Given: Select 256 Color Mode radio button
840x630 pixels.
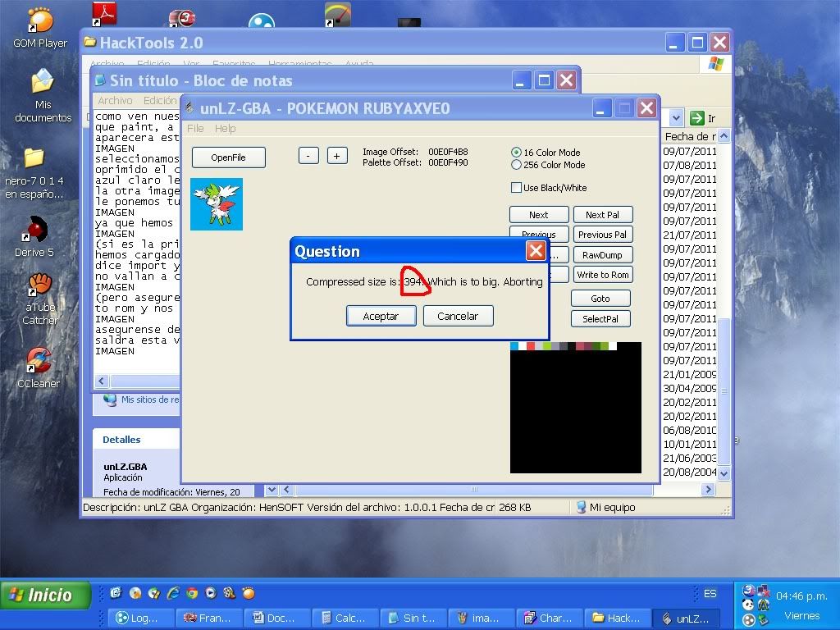Looking at the screenshot, I should tap(516, 165).
